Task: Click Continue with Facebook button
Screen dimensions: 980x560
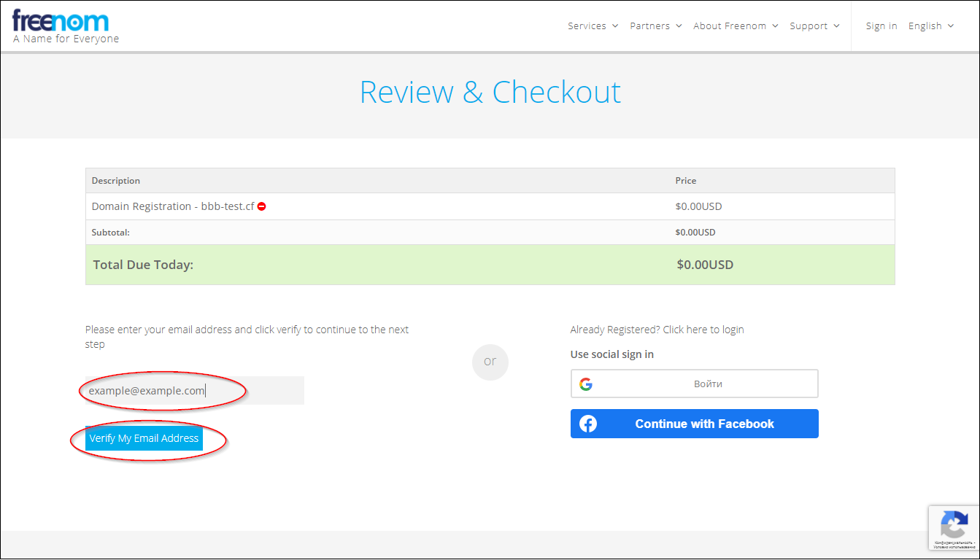Action: pyautogui.click(x=694, y=424)
